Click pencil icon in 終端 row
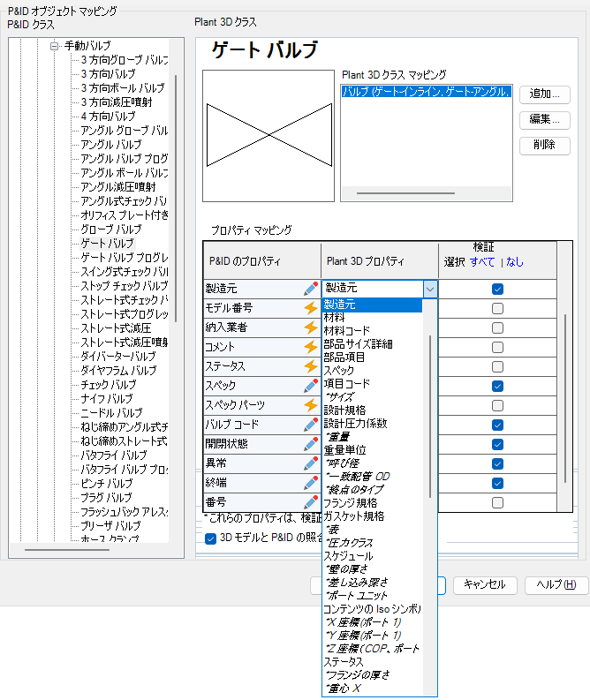The image size is (590, 700). point(311,483)
